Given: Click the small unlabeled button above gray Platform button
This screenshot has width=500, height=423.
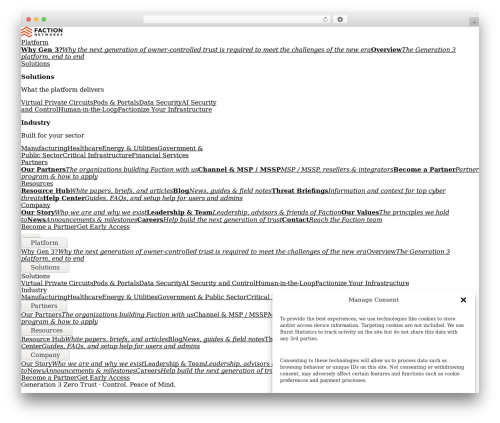Looking at the screenshot, I should coord(31,235).
